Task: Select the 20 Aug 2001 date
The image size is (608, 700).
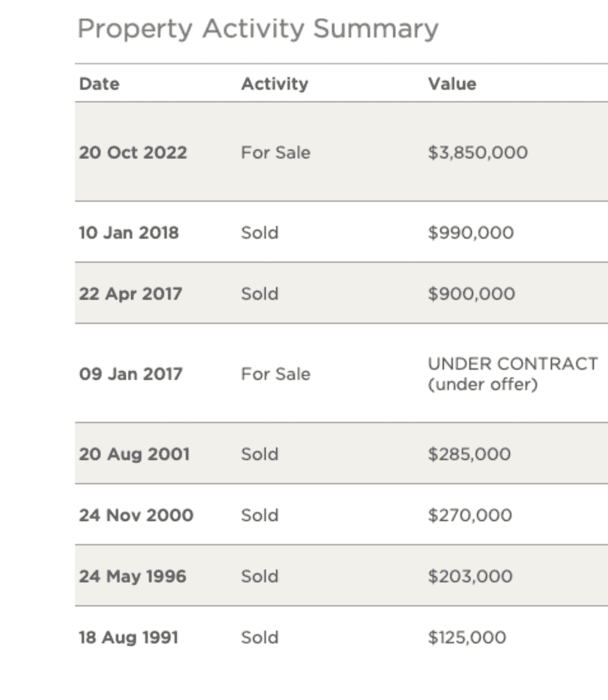Action: tap(134, 454)
